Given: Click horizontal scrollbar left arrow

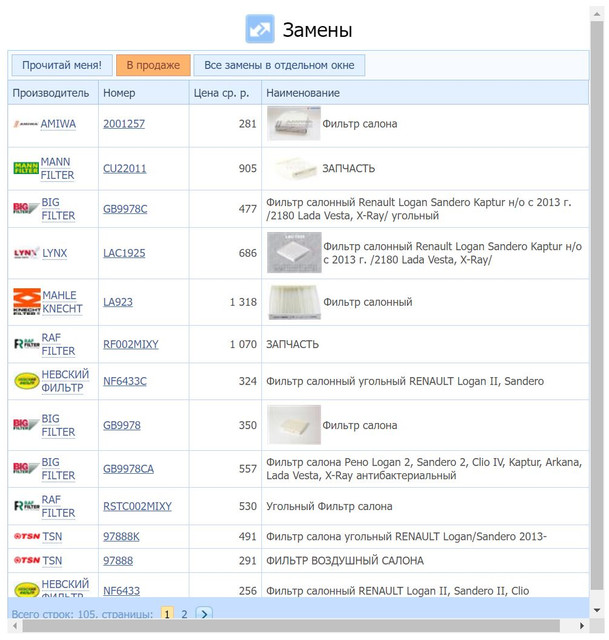Looking at the screenshot, I should (15, 626).
